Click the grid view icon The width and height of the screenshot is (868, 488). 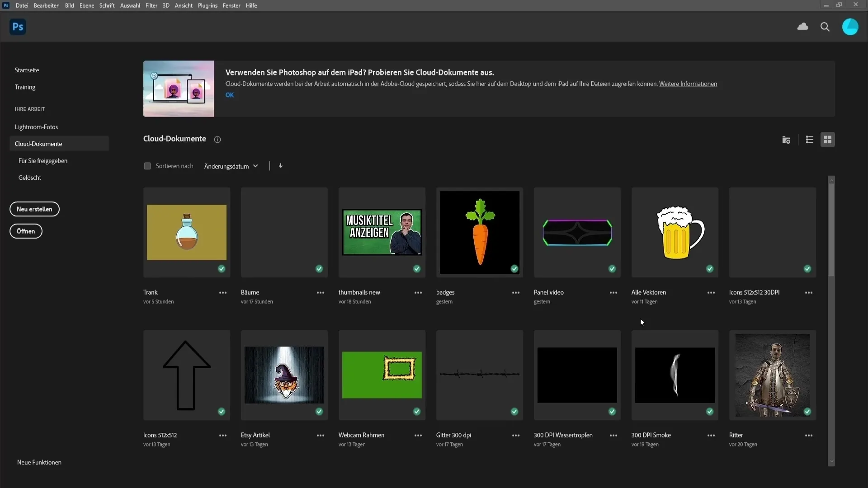828,139
